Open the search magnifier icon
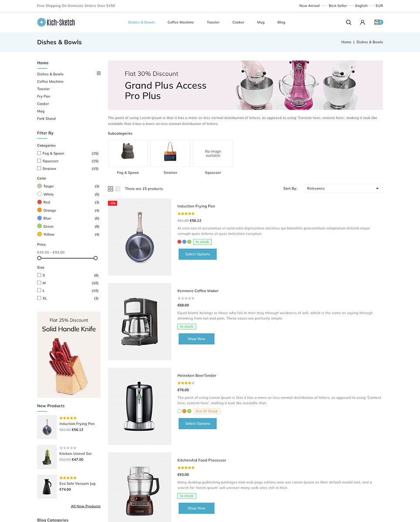 tap(348, 22)
